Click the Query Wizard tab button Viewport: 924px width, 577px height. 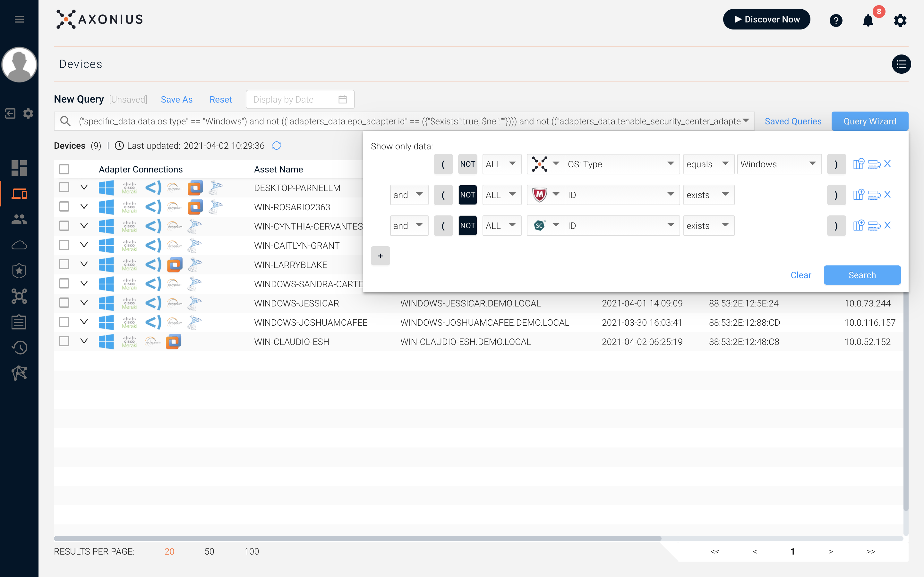click(x=869, y=121)
